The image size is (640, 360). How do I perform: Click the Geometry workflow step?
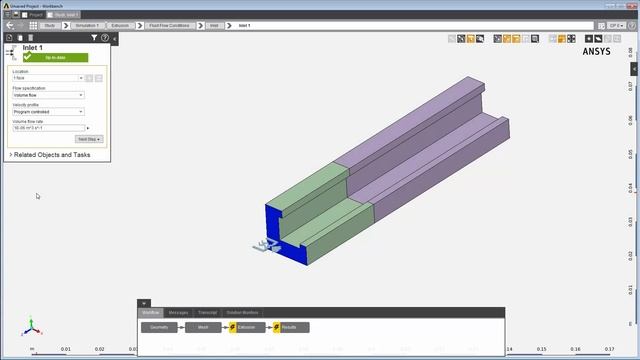coord(159,327)
